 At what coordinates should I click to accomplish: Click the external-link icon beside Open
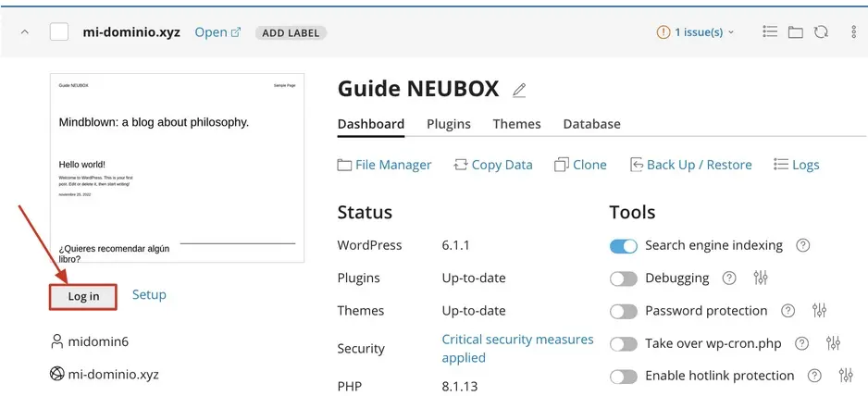(236, 32)
